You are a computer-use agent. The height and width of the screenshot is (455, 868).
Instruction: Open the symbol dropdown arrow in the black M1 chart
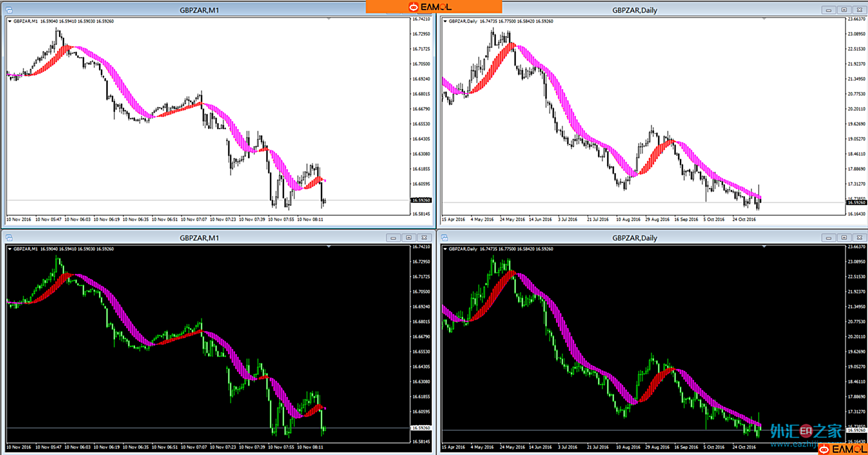(x=10, y=249)
